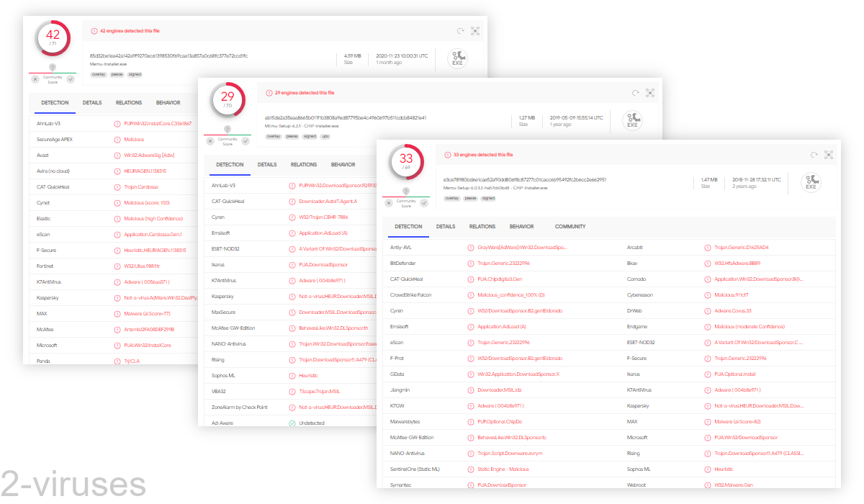The height and width of the screenshot is (504, 864).
Task: Select file hash starting with 85d32be1ea42
Action: point(168,55)
